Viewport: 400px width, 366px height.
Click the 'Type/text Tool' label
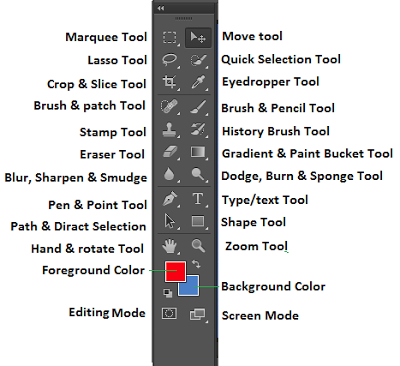pos(265,200)
